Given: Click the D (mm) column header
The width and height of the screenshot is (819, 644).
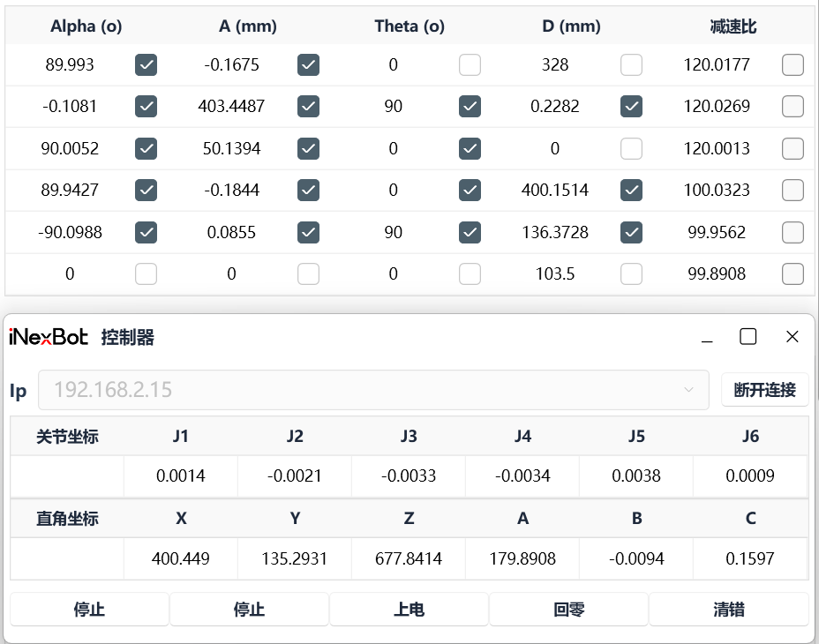Looking at the screenshot, I should click(x=571, y=26).
